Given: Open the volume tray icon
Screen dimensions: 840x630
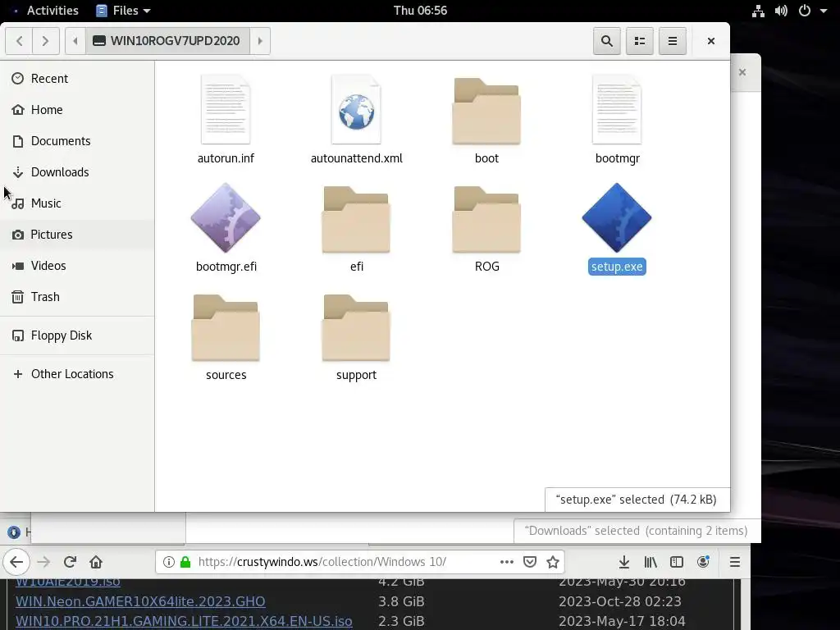Looking at the screenshot, I should pos(781,11).
